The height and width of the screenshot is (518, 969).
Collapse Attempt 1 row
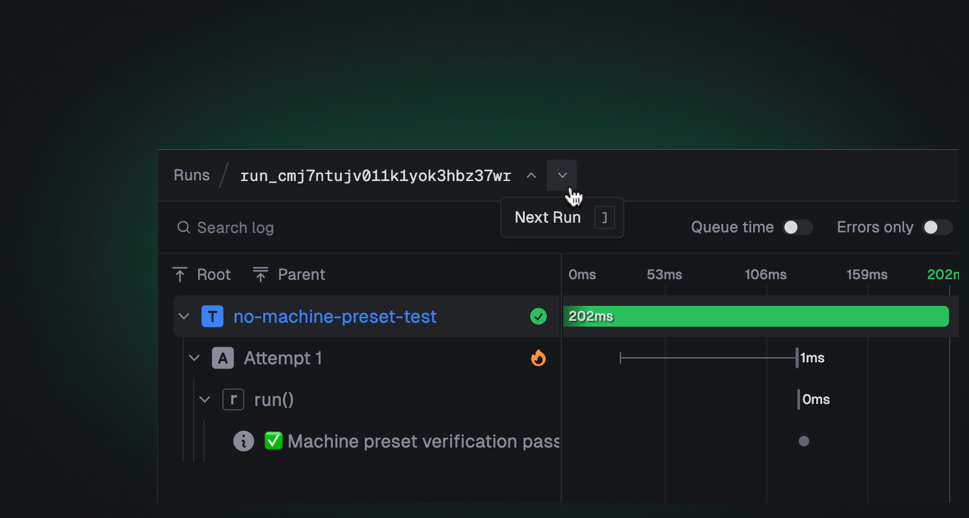click(194, 358)
